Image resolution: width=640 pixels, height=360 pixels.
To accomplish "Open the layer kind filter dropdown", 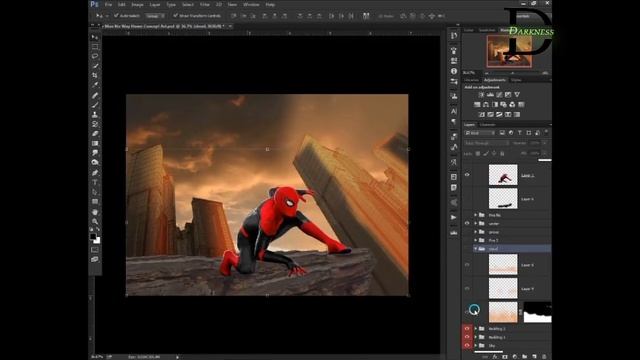I will pyautogui.click(x=480, y=133).
